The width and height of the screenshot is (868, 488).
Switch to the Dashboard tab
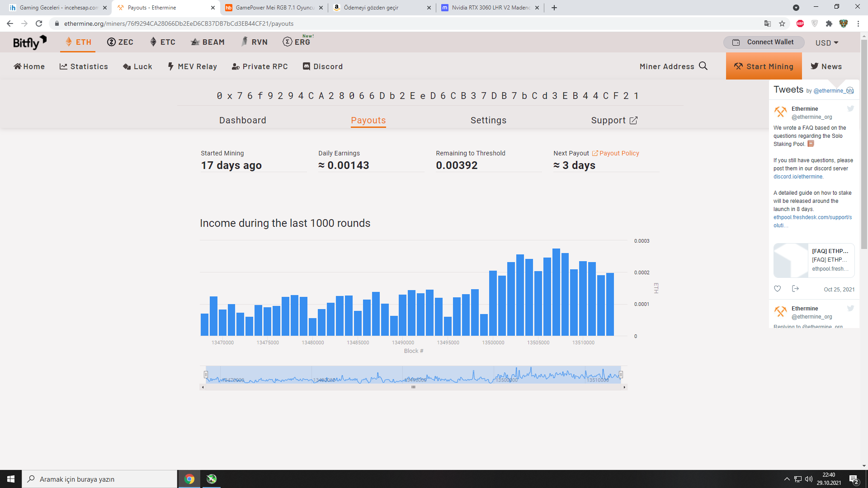click(x=242, y=120)
